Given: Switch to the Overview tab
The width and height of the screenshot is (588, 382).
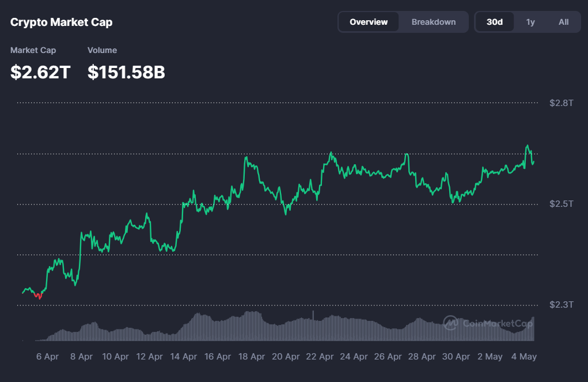Looking at the screenshot, I should (x=369, y=22).
